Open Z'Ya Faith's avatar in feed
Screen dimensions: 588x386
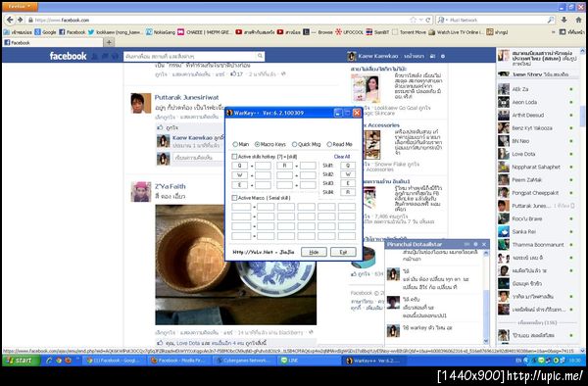141,191
